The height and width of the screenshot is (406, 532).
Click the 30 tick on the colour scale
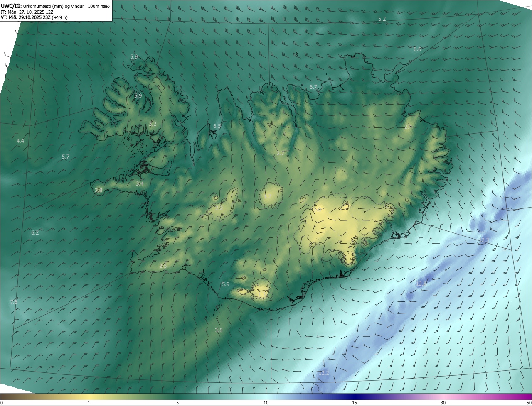(443, 403)
